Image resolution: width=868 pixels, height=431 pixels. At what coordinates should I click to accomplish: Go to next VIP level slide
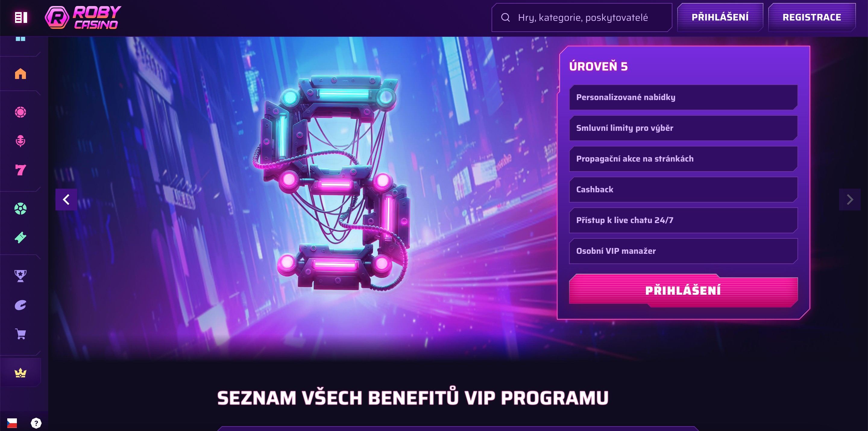(x=850, y=200)
